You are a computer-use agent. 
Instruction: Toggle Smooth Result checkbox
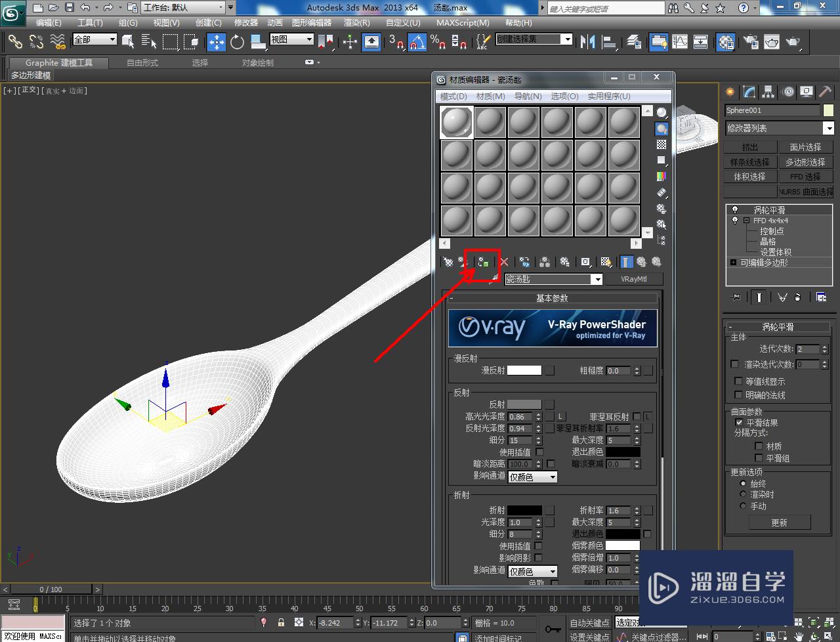coord(740,423)
